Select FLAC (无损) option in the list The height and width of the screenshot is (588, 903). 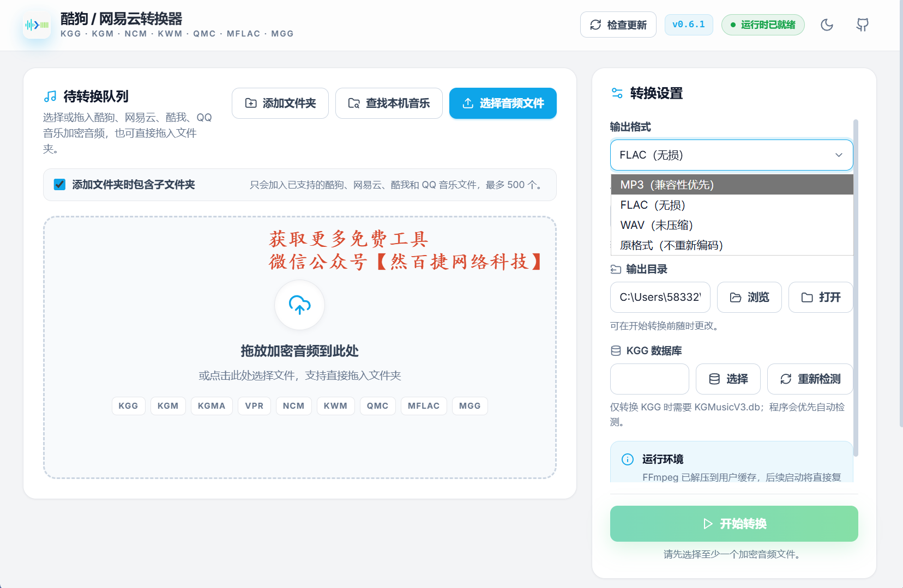coord(732,205)
